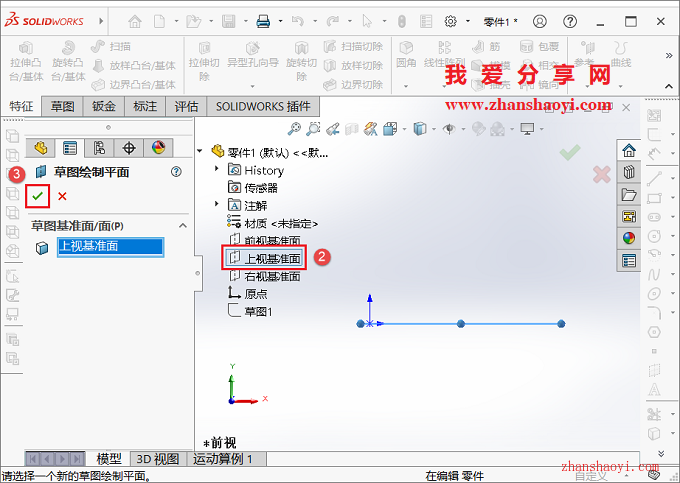Open Design Library task pane icon

[x=628, y=172]
